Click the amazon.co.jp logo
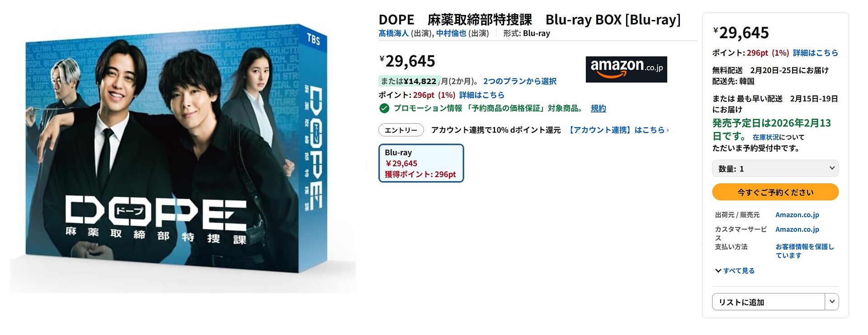 coord(626,69)
